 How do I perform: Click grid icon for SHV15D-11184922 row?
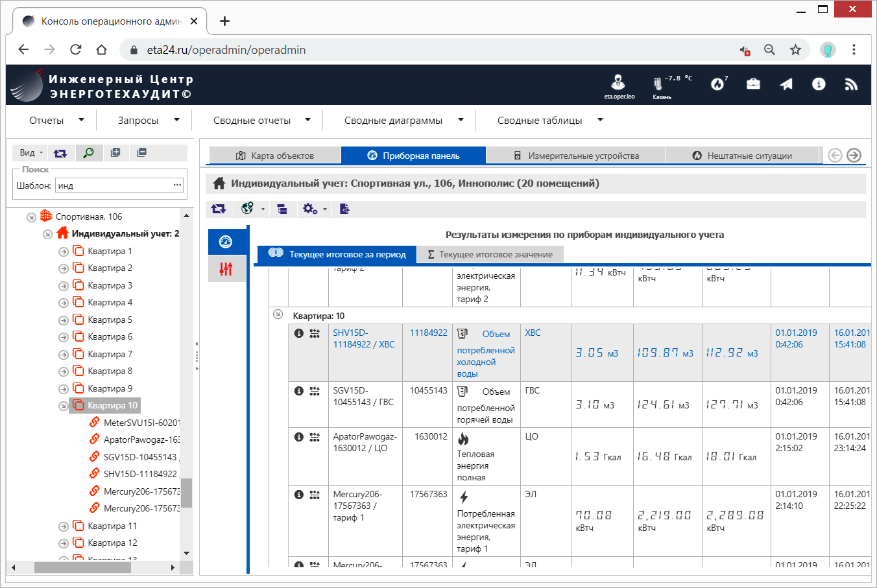pyautogui.click(x=315, y=333)
